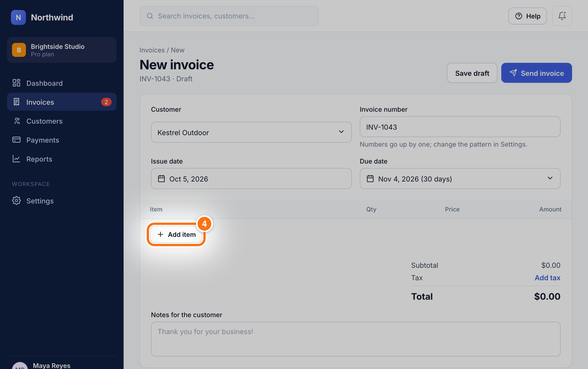Click the Invoices breadcrumb link
The image size is (588, 369).
(152, 50)
